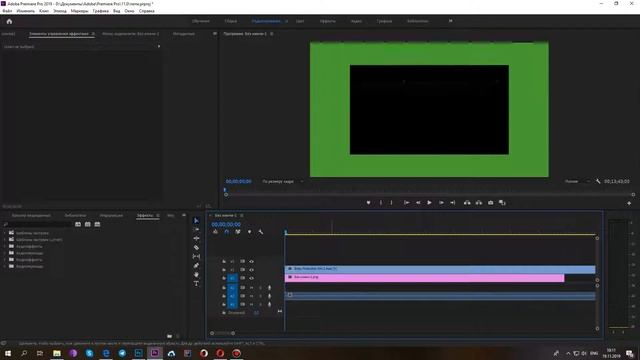Click Mark In in program monitor

(x=381, y=203)
